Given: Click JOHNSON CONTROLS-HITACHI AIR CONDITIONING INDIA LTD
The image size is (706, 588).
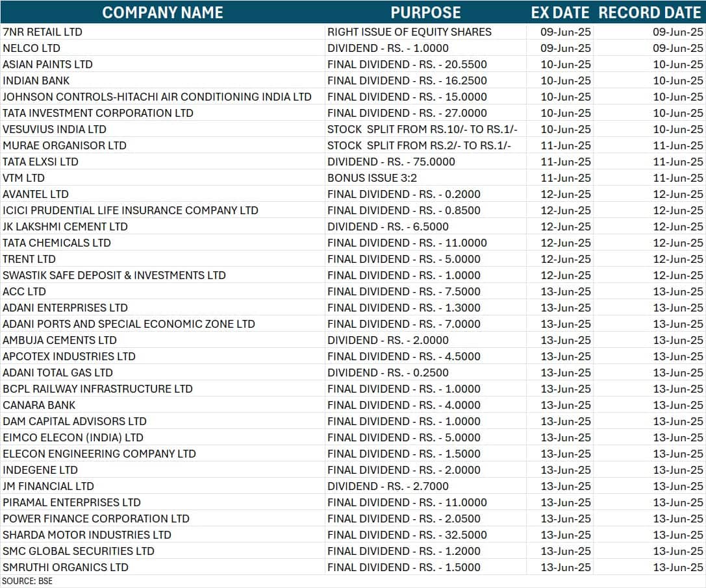Looking at the screenshot, I should coord(157,97).
